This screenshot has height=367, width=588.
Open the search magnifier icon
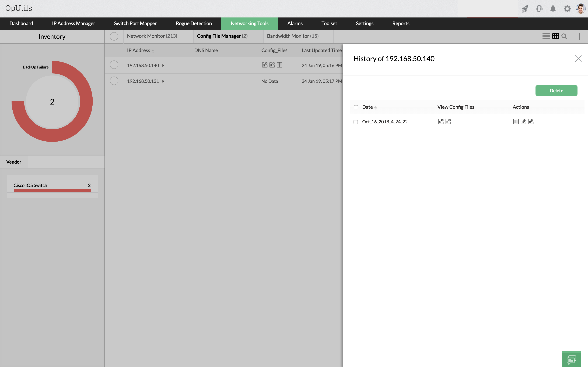tap(564, 36)
